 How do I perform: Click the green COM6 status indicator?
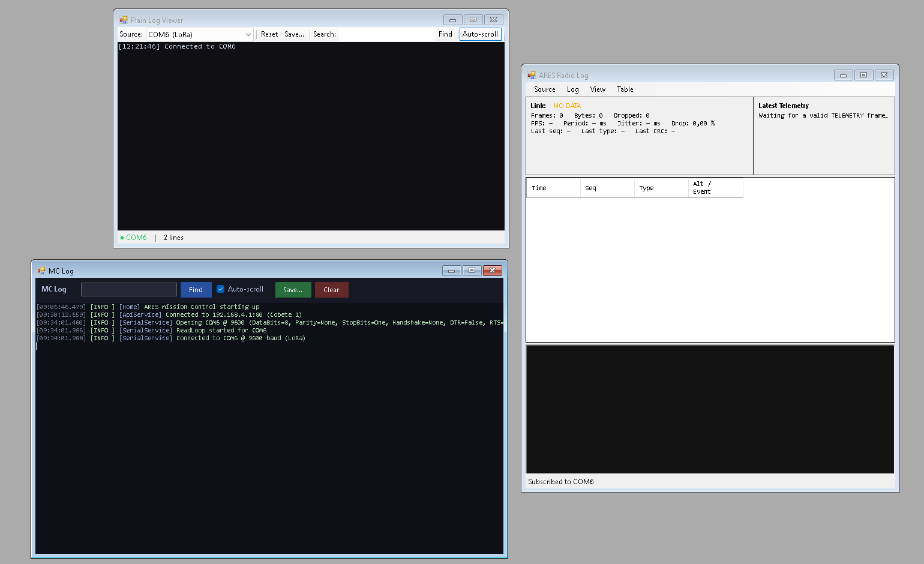(x=134, y=238)
